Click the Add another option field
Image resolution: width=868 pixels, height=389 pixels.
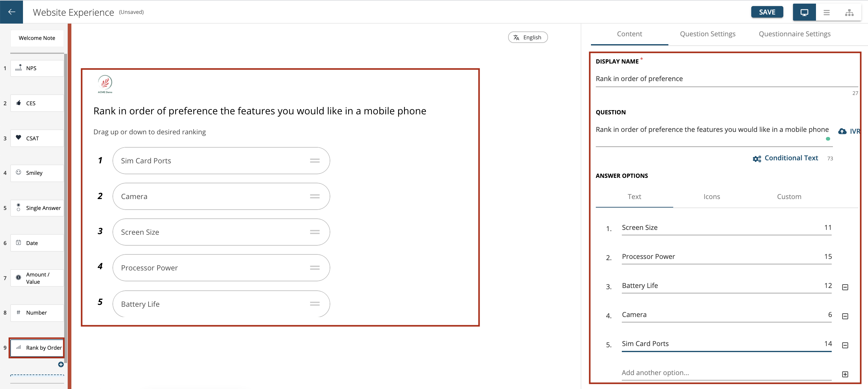pyautogui.click(x=726, y=373)
